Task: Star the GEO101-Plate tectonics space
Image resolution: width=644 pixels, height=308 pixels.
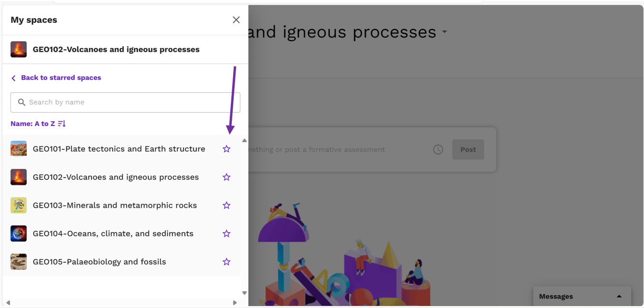Action: click(x=227, y=149)
